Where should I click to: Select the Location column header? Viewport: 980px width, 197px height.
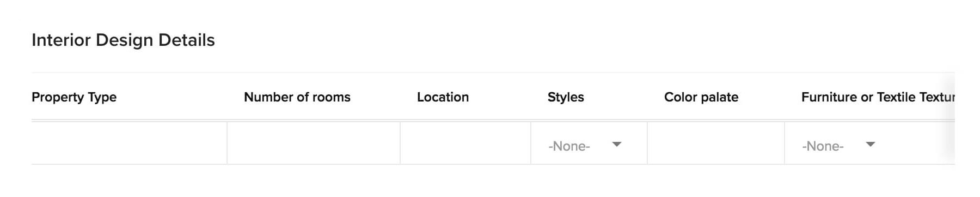(443, 97)
